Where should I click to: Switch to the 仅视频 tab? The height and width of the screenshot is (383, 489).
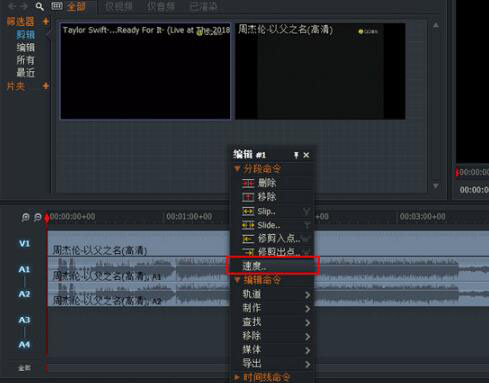pyautogui.click(x=119, y=7)
